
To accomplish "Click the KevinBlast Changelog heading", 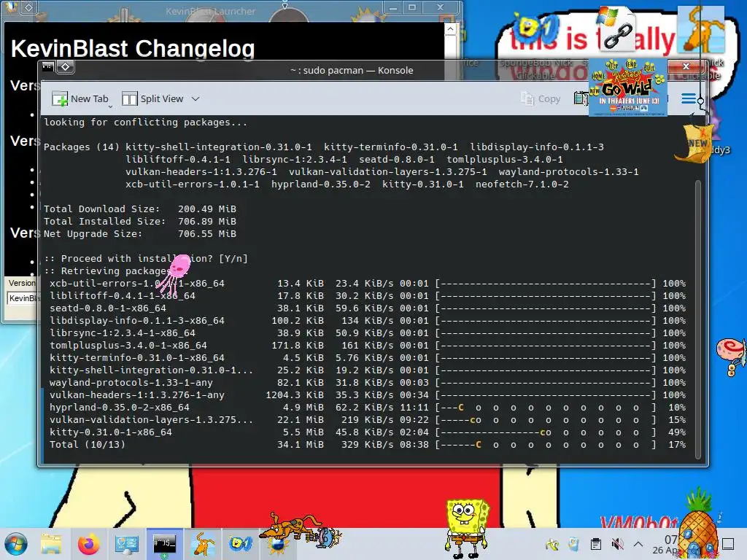I will point(133,48).
